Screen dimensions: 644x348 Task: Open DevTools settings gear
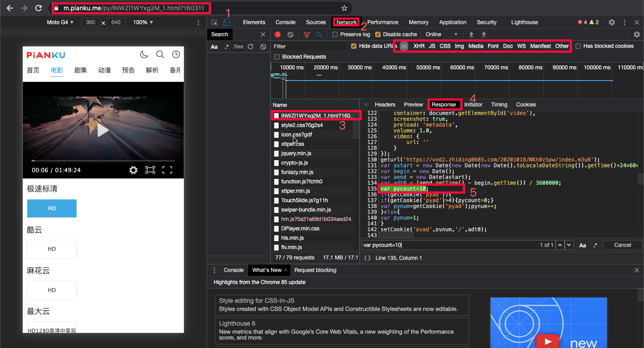[x=612, y=22]
